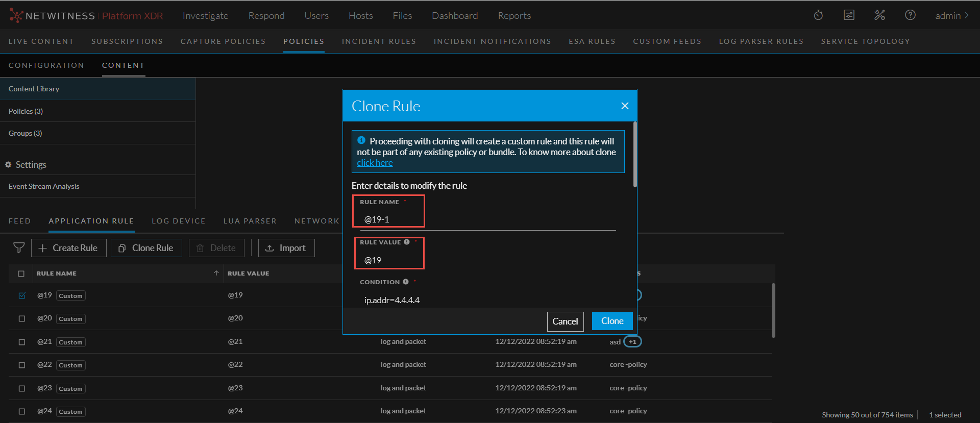Switch to the Incident Rules tab
Viewport: 980px width, 423px height.
click(x=379, y=41)
